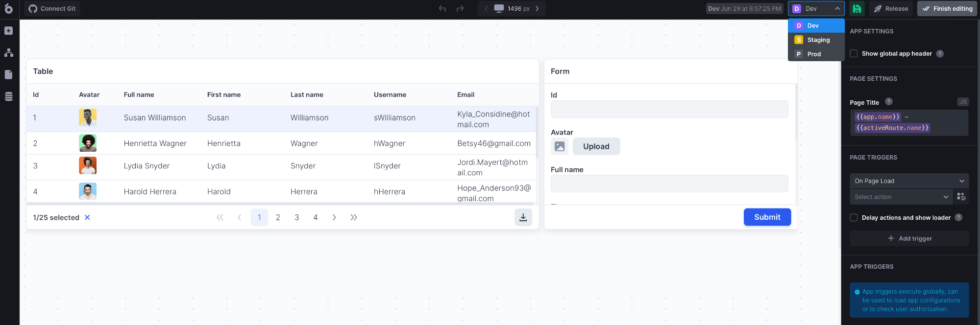The height and width of the screenshot is (325, 980).
Task: Select Staging environment from the list
Action: (816, 40)
